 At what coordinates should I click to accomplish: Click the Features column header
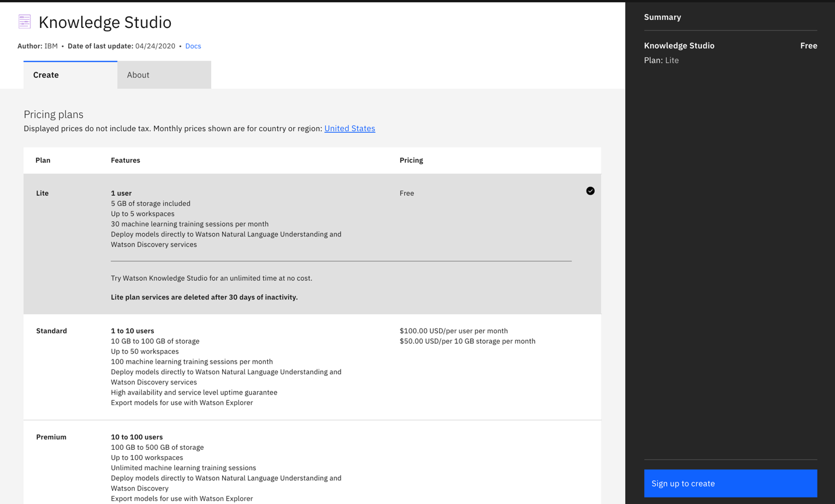click(x=125, y=160)
